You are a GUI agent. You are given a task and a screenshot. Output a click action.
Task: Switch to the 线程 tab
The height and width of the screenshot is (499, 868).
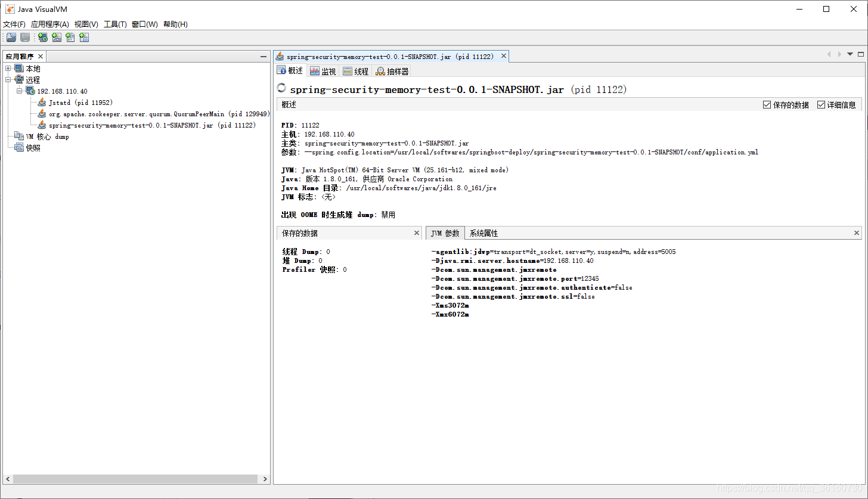[x=356, y=72]
